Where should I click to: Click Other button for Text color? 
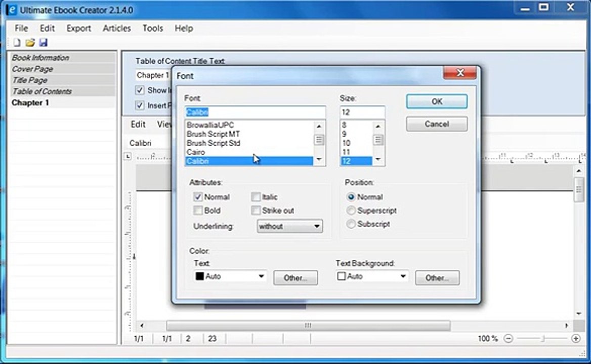(296, 278)
